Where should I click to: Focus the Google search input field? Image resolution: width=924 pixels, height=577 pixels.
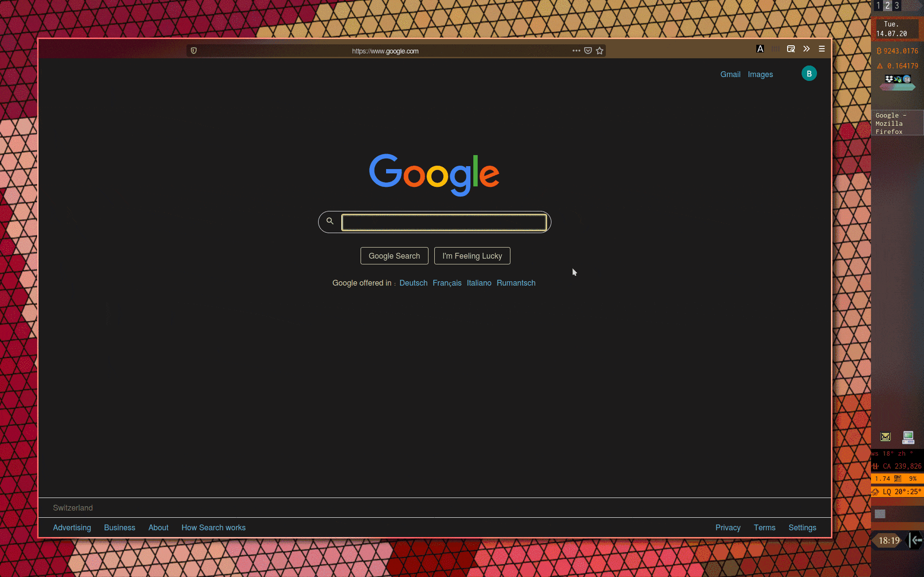click(443, 222)
